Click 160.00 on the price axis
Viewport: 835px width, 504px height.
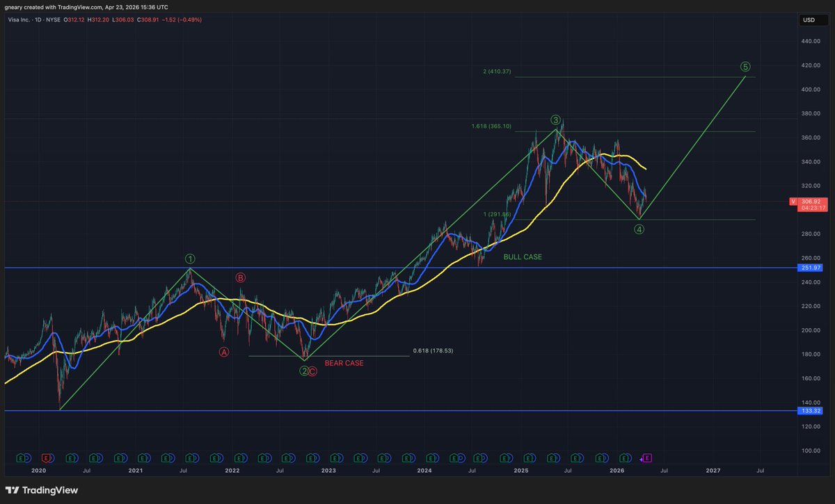811,378
